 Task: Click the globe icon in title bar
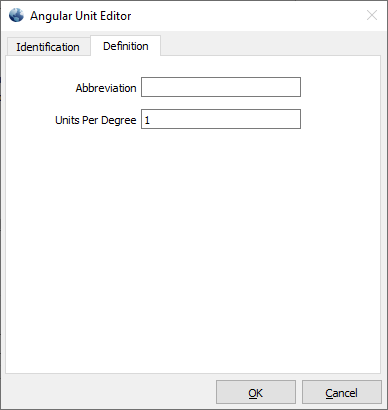(x=16, y=15)
